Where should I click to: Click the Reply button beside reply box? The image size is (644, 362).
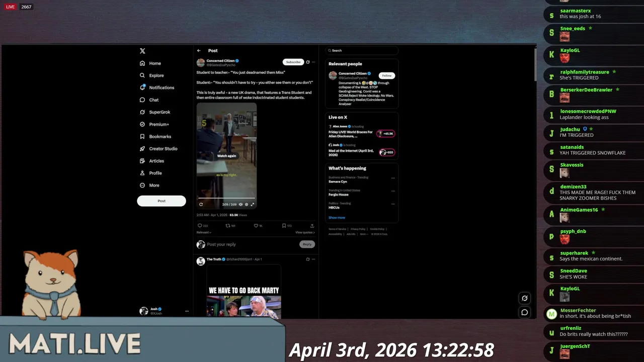307,244
